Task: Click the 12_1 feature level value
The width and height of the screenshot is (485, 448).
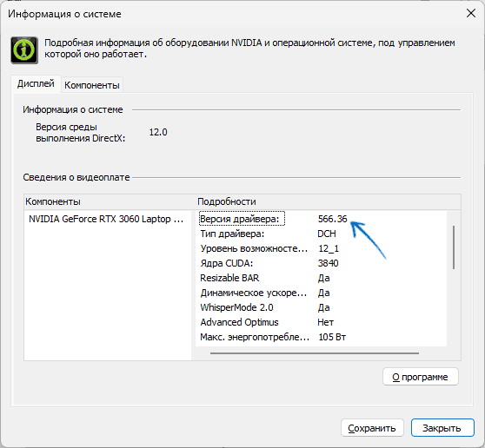Action: tap(329, 248)
